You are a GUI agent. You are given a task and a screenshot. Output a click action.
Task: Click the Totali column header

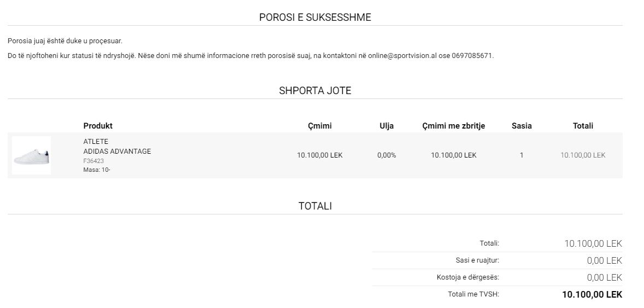[x=583, y=126]
